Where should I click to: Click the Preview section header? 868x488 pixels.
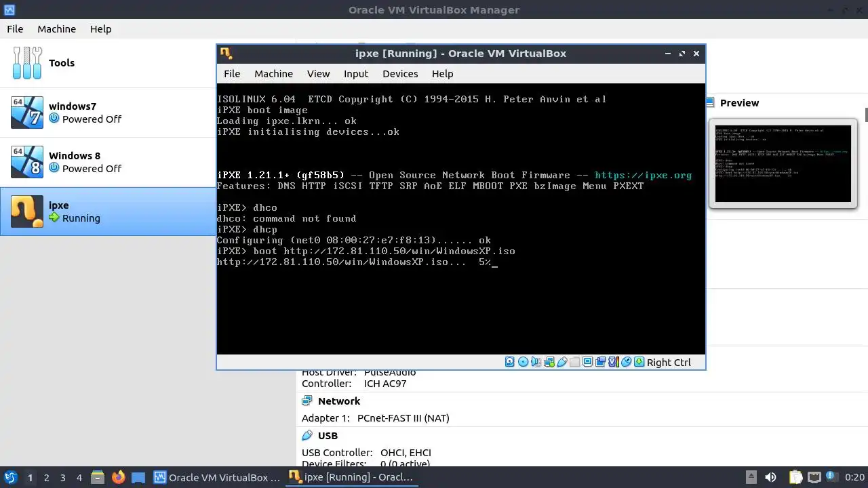pos(739,102)
